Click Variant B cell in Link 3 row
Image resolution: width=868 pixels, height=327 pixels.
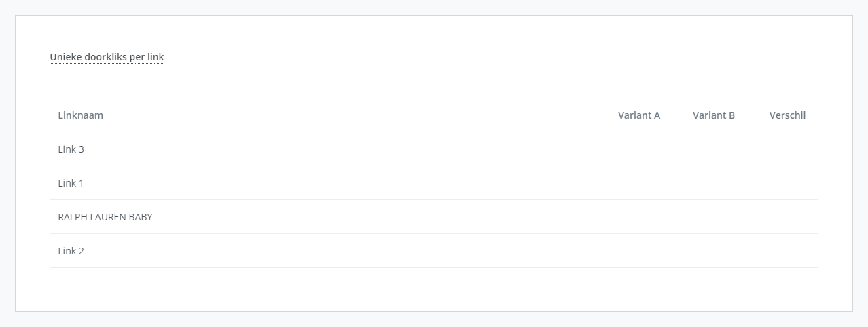coord(713,149)
